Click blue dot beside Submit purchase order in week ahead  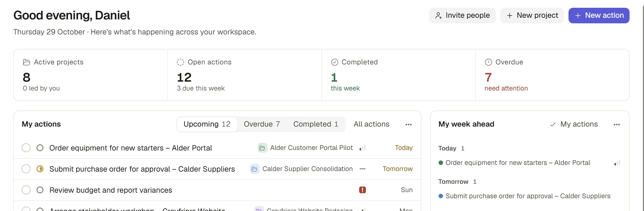[441, 196]
